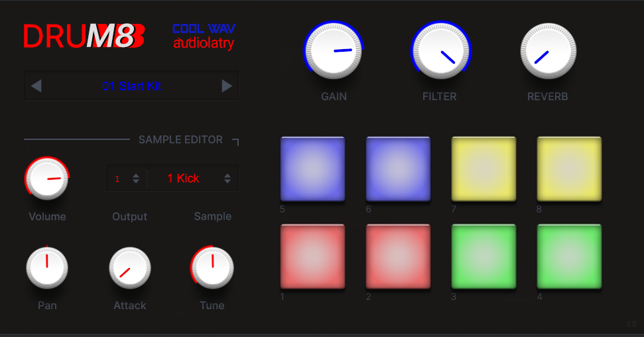Click the version number 2.0
Image resolution: width=644 pixels, height=337 pixels.
[631, 324]
